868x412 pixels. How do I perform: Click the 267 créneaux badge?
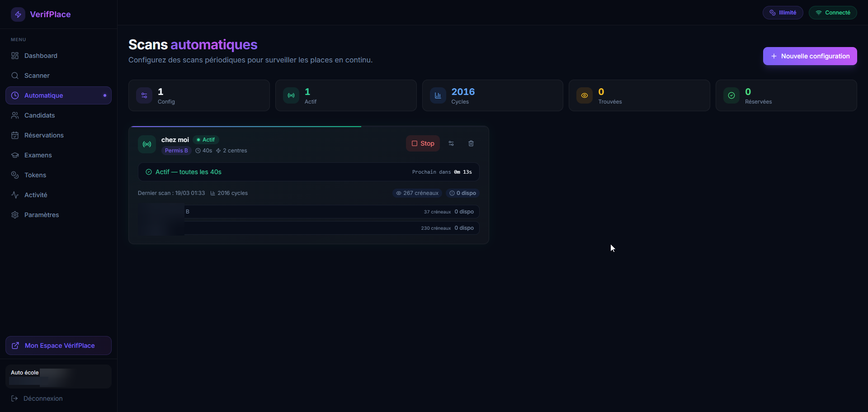tap(417, 193)
